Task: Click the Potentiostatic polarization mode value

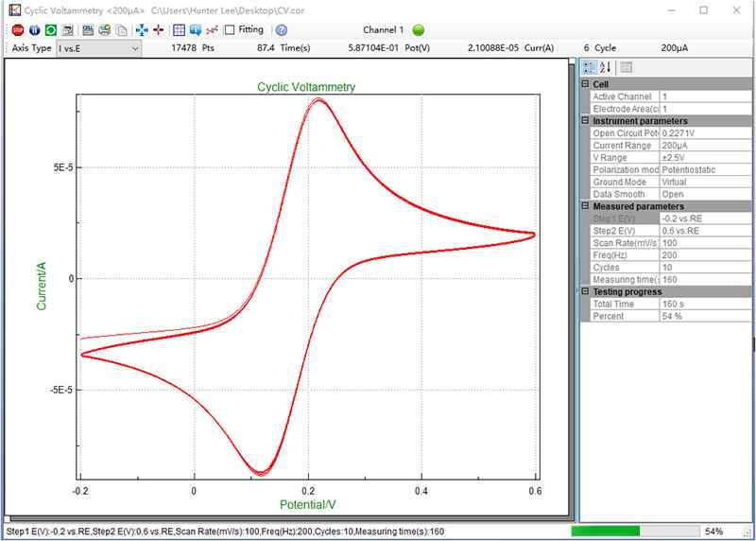Action: (x=689, y=170)
